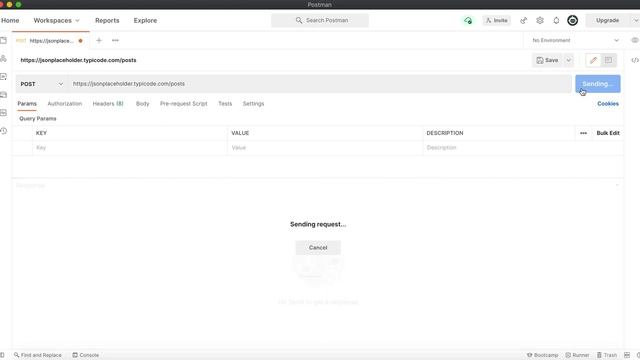
Task: Open the POST method dropdown
Action: tap(42, 84)
